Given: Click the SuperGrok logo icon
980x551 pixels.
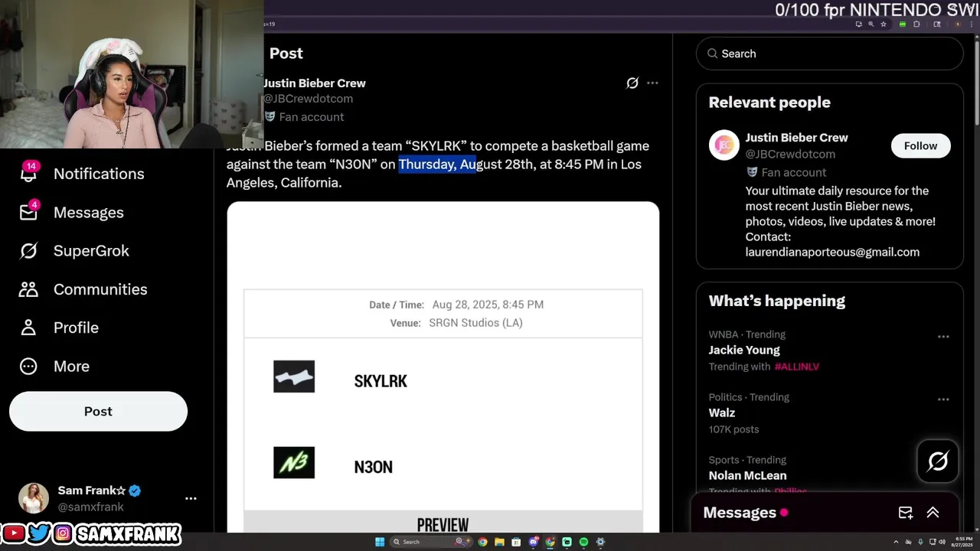Looking at the screenshot, I should pos(28,251).
